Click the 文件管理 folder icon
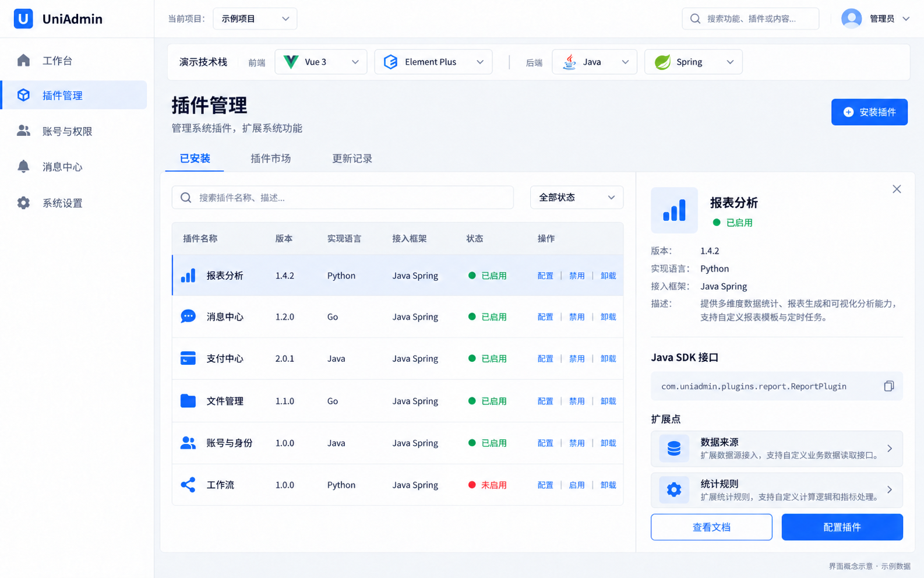 tap(188, 400)
